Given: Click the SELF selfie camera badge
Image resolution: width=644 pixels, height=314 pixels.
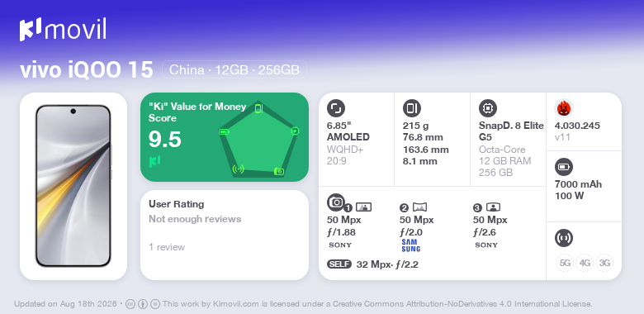Looking at the screenshot, I should 339,264.
